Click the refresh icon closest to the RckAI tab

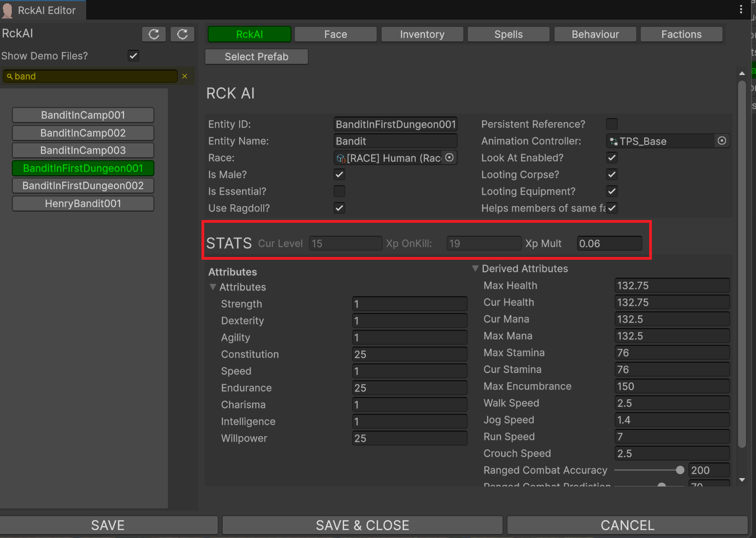tap(182, 34)
